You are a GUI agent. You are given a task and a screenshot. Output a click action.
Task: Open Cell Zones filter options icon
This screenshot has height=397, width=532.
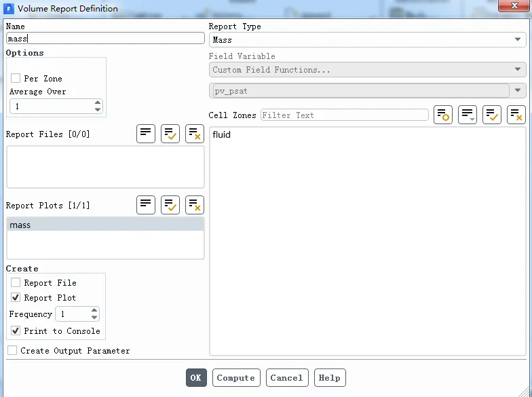[x=443, y=115]
